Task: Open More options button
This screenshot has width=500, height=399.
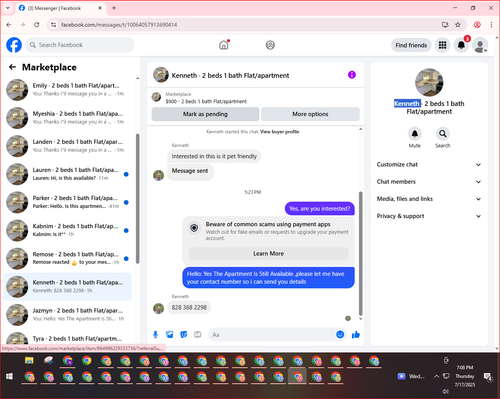Action: click(x=310, y=114)
